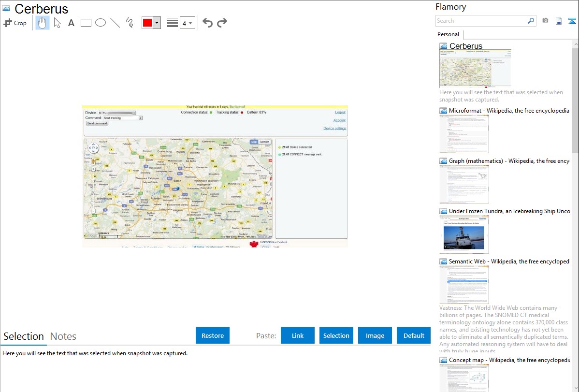Select the Crop tool
Image resolution: width=579 pixels, height=392 pixels.
pos(15,23)
